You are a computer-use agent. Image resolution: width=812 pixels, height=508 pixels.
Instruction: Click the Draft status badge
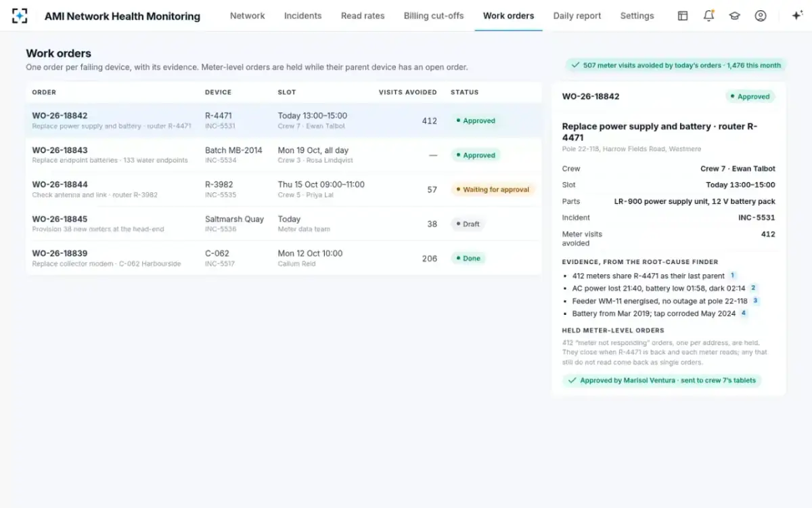tap(468, 224)
